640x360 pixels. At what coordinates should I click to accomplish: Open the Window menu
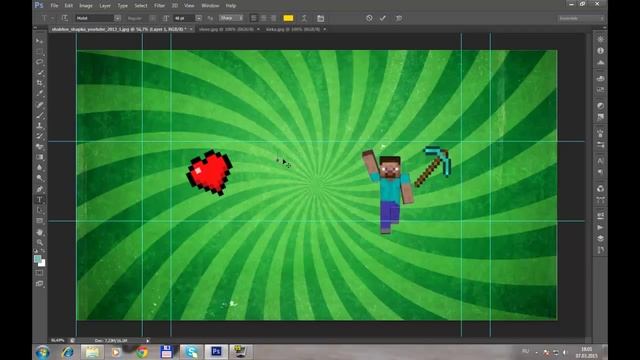[x=210, y=6]
